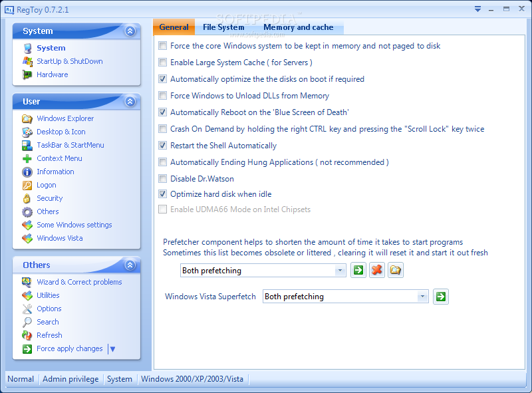
Task: Clear the prefetch list with red X
Action: coord(377,270)
